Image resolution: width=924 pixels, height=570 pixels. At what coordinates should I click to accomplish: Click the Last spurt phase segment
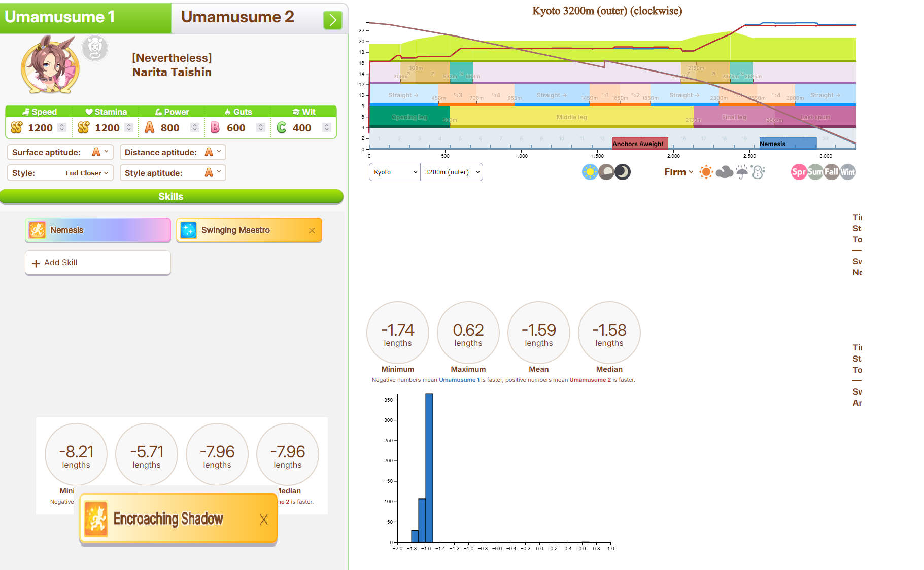pos(815,117)
